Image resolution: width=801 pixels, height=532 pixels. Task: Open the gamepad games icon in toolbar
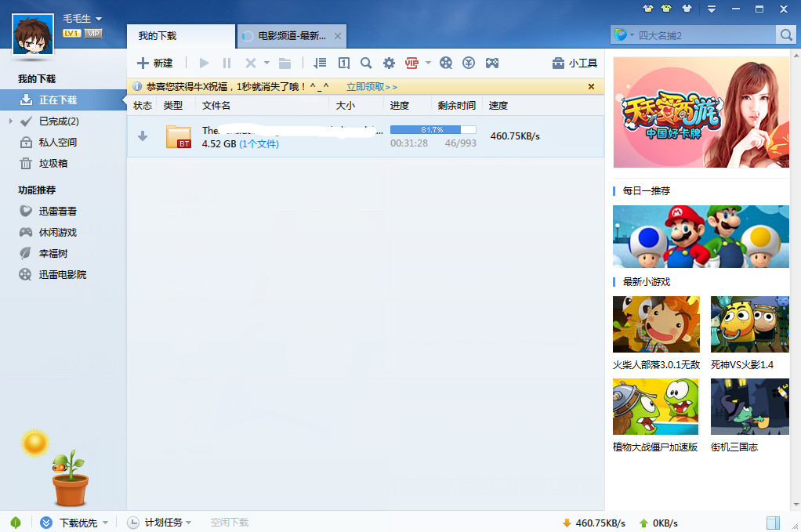pos(491,63)
